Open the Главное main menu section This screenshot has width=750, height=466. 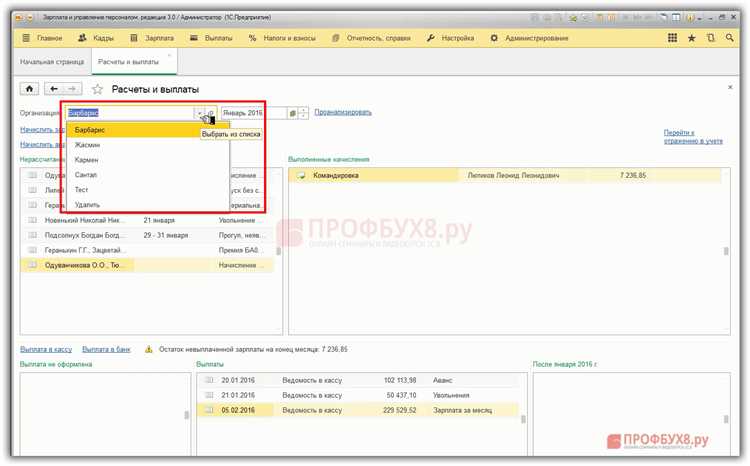42,38
